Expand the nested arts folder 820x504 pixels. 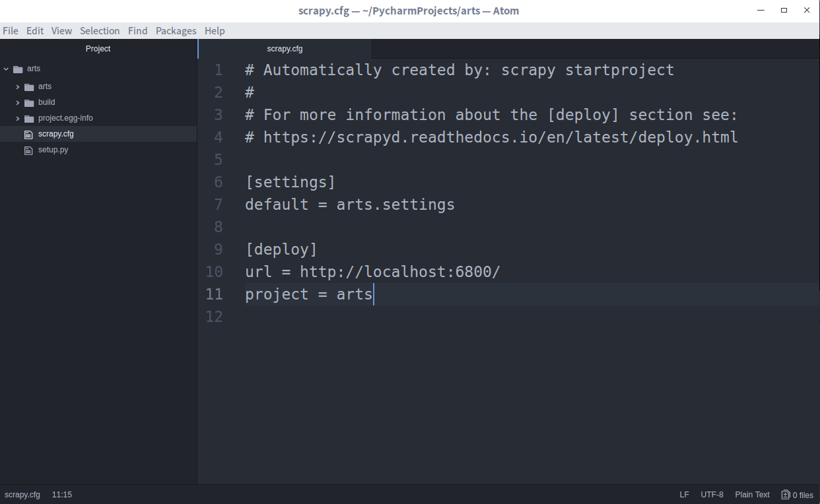pyautogui.click(x=17, y=86)
